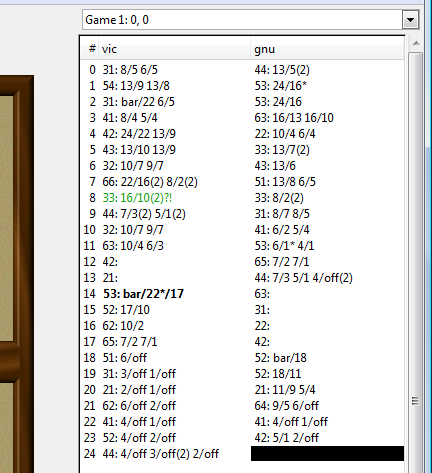Select gnu's move 44: 13/5(2)

click(282, 70)
